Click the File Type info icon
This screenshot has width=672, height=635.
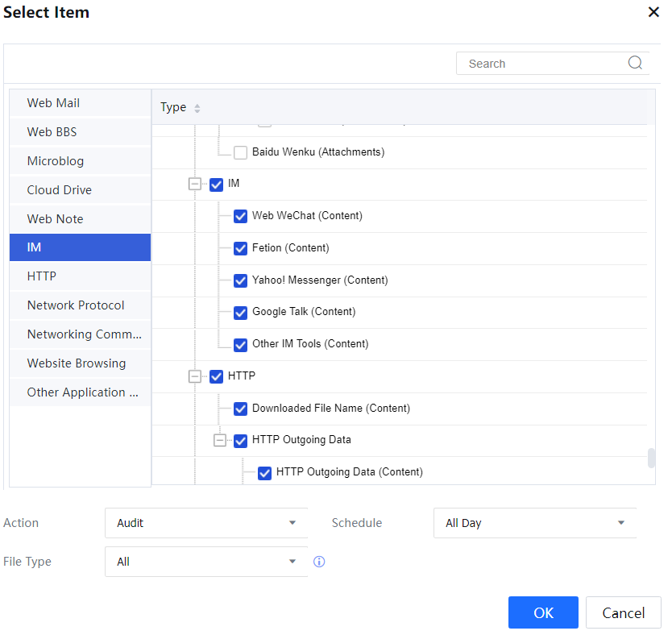click(x=319, y=562)
